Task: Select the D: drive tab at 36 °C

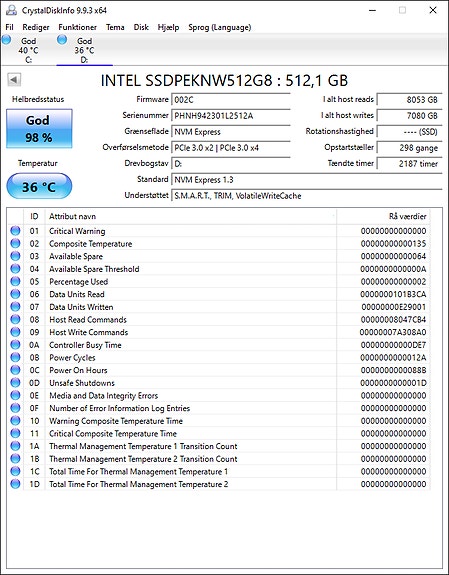Action: (84, 50)
